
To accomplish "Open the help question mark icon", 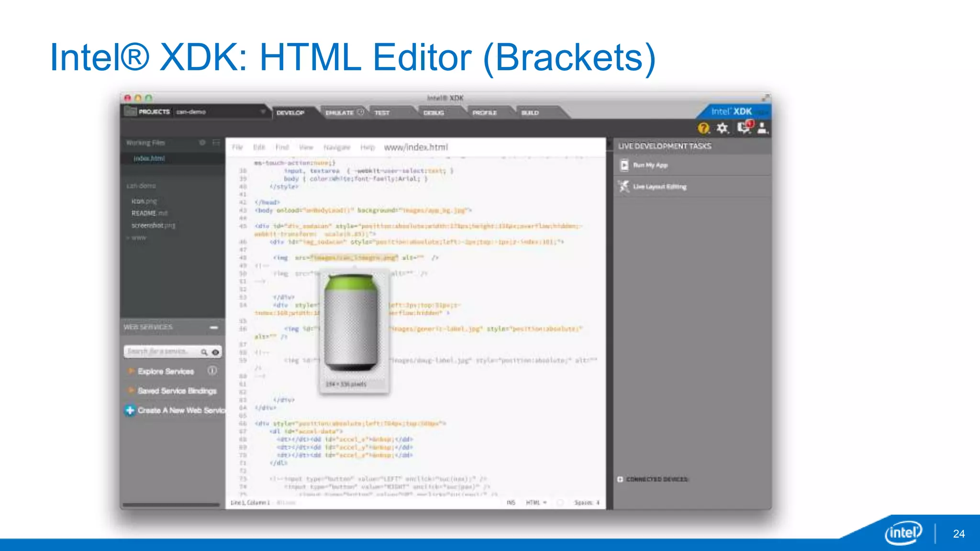I will click(x=703, y=128).
